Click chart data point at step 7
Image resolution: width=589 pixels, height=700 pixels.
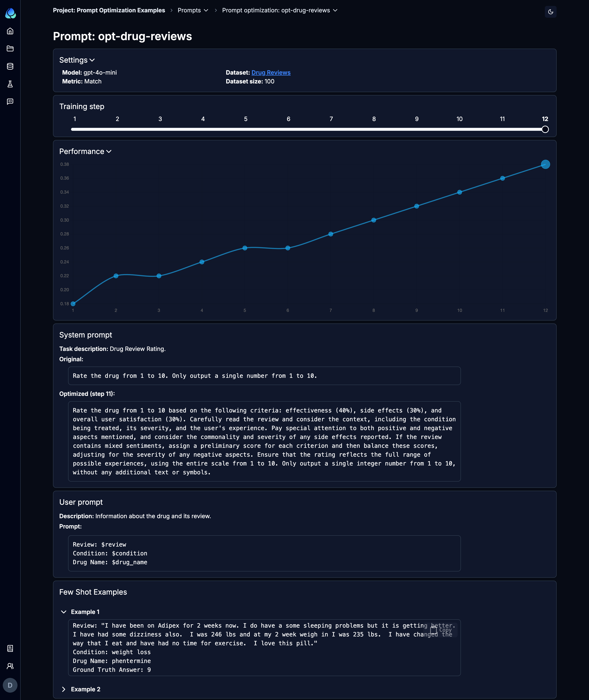tap(331, 234)
